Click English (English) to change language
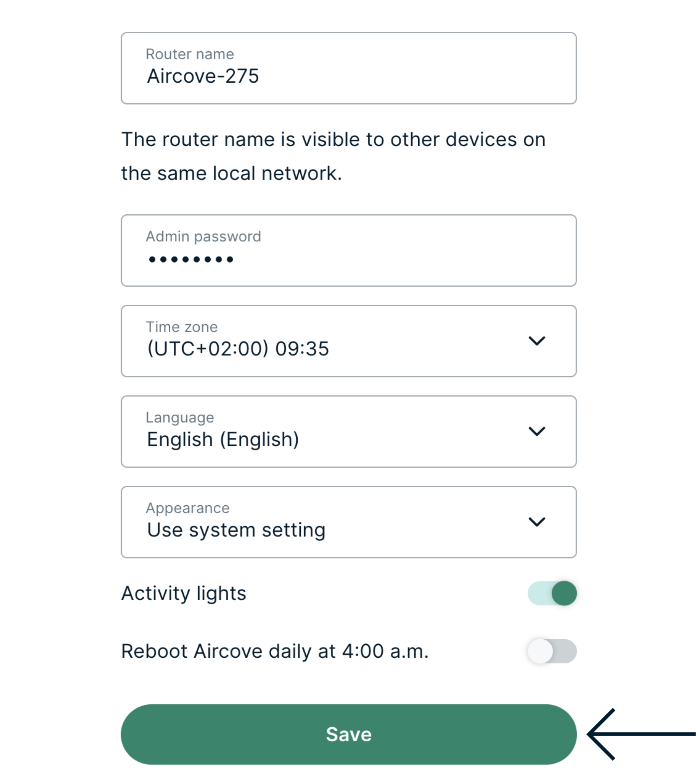The image size is (696, 784). click(x=223, y=439)
